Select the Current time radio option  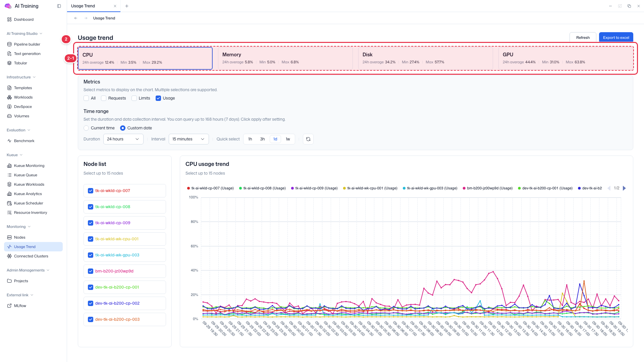(x=86, y=128)
